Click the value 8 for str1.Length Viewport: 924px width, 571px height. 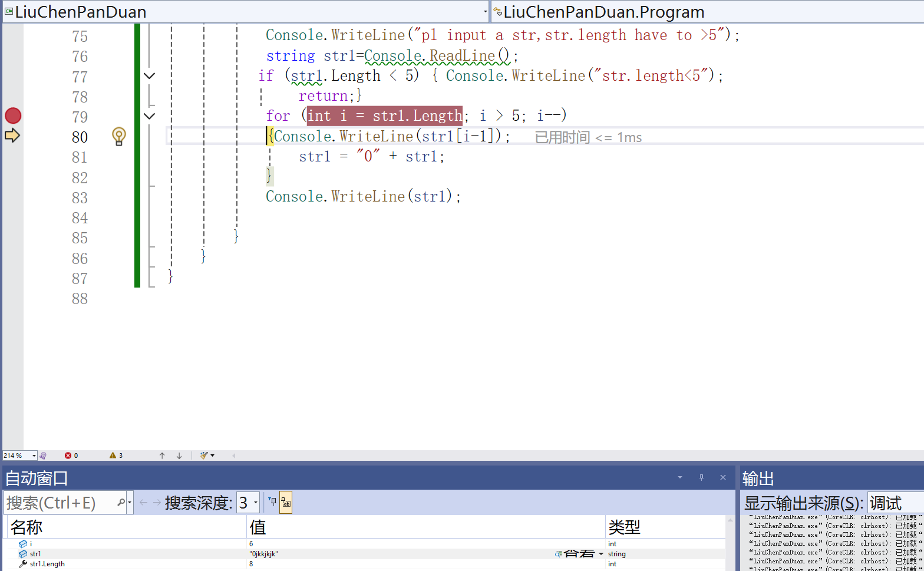coord(251,564)
